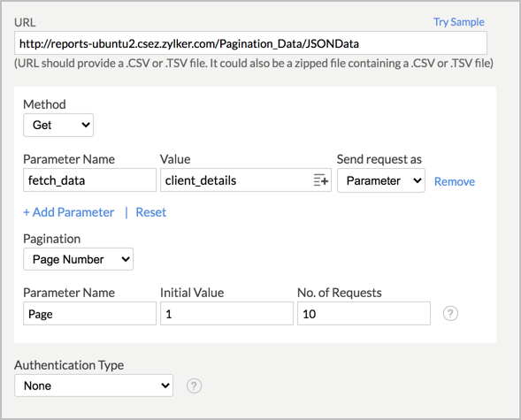The height and width of the screenshot is (420, 521).
Task: Select the pagination Parameter Name field with Page
Action: tap(89, 313)
